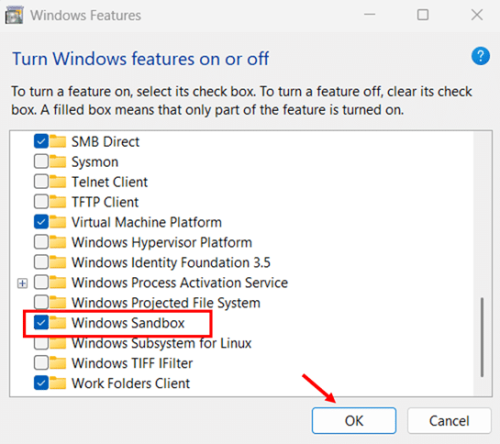Image resolution: width=500 pixels, height=444 pixels.
Task: Click the Virtual Machine Platform folder icon
Action: tap(58, 222)
